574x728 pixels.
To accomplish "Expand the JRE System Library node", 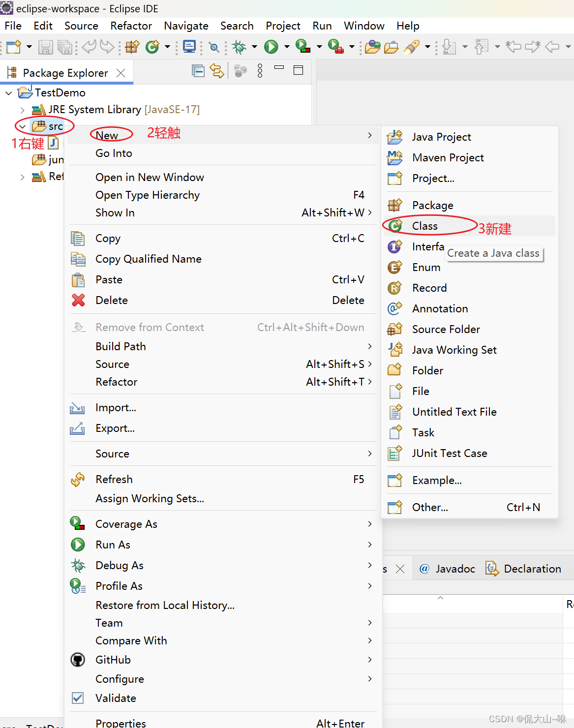I will (x=22, y=109).
